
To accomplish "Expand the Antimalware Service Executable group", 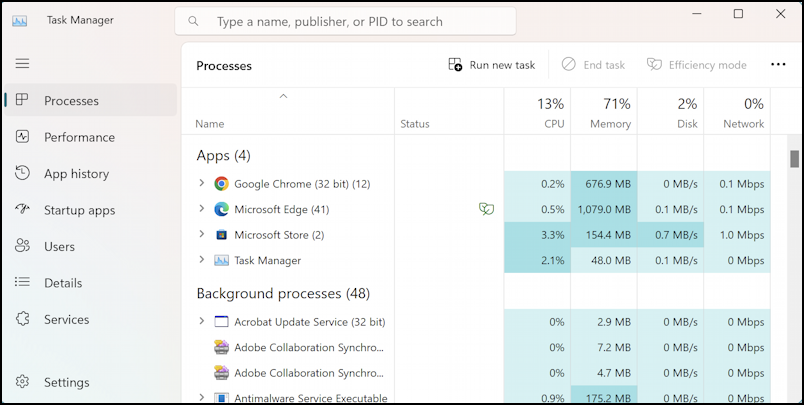I will 202,397.
